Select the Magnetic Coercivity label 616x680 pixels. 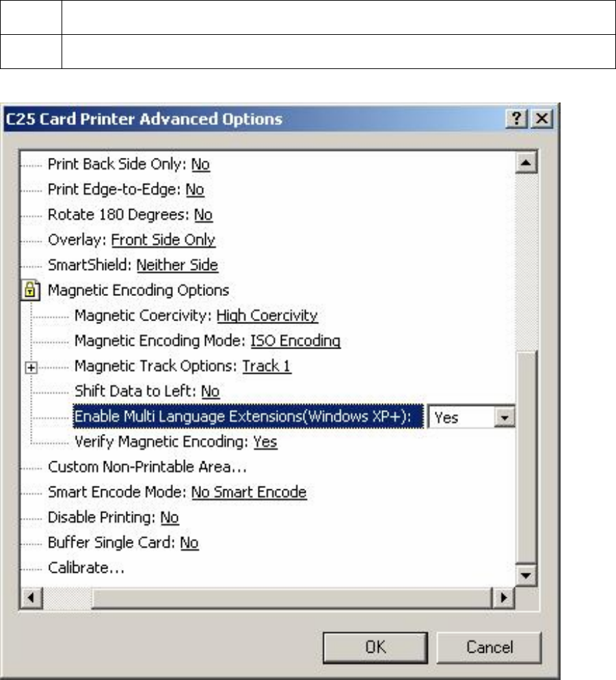coord(143,315)
